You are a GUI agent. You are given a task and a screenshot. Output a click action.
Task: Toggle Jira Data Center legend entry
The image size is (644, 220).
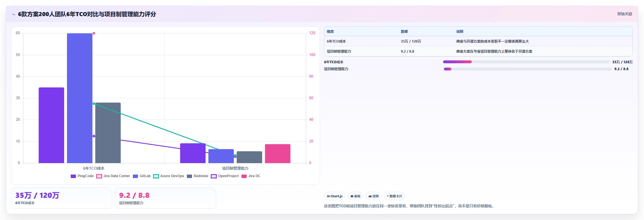point(113,176)
